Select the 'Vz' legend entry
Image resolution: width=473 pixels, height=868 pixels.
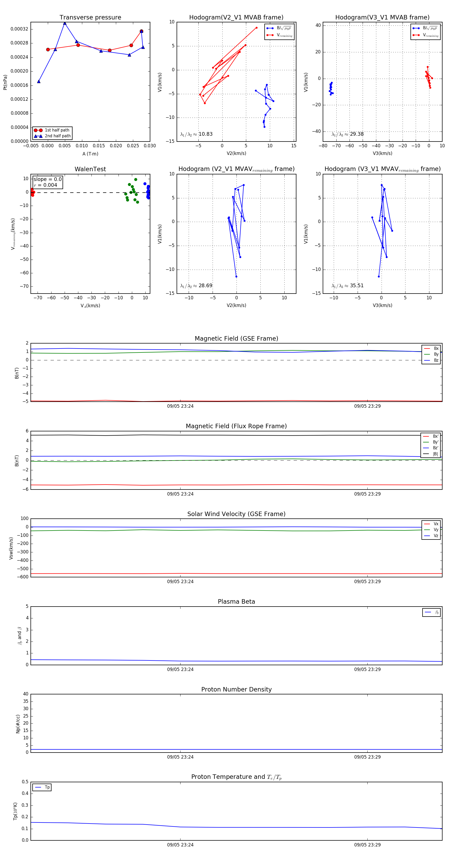point(431,536)
